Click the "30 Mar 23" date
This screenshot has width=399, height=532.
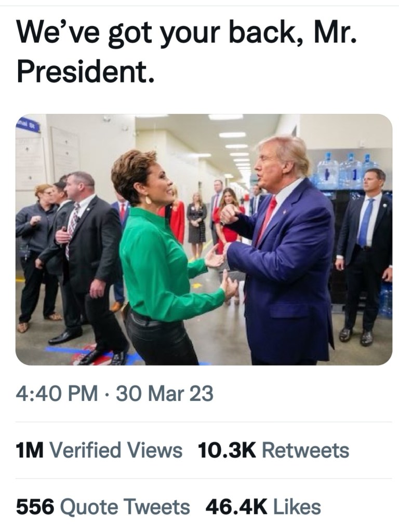tap(164, 394)
